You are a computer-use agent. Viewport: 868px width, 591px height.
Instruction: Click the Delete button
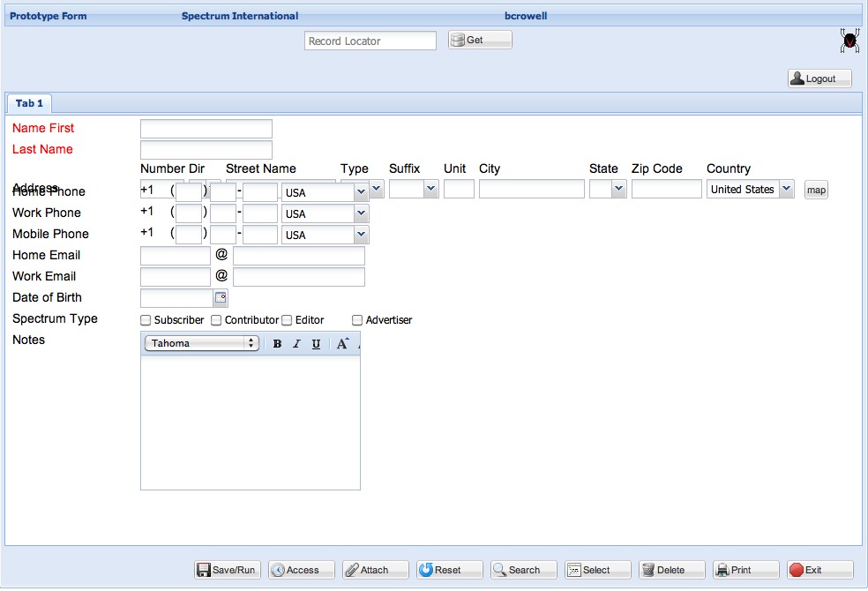[x=672, y=570]
